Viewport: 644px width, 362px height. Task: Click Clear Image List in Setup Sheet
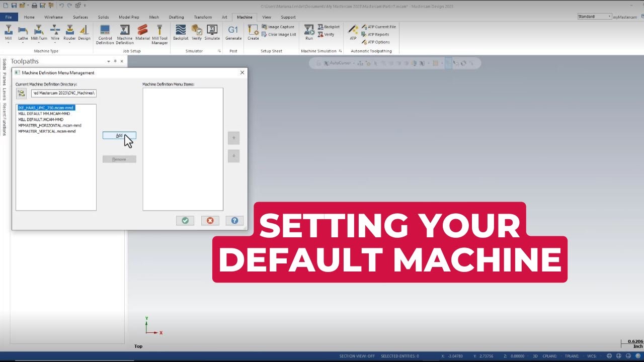pos(279,35)
